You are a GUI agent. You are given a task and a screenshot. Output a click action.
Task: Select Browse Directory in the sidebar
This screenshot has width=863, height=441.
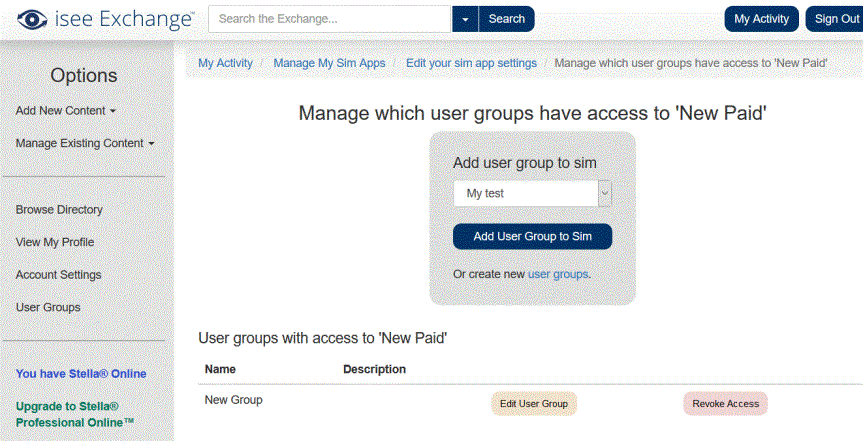[59, 210]
